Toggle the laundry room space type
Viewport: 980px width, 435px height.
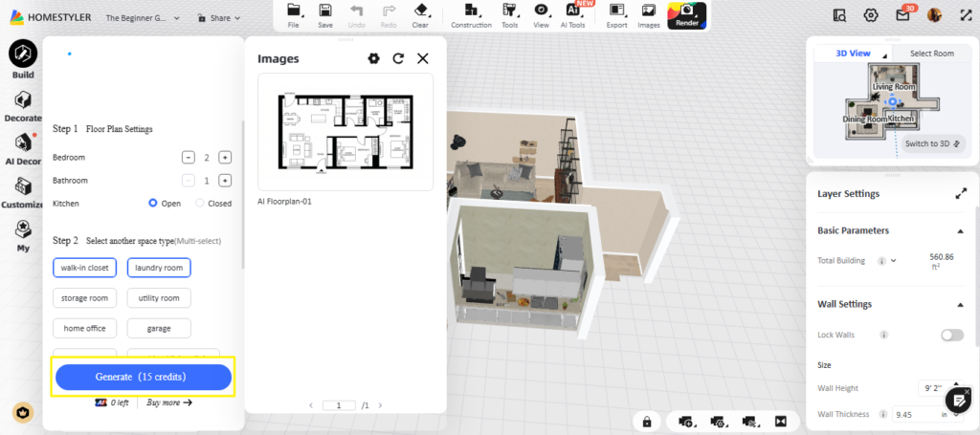(x=159, y=268)
